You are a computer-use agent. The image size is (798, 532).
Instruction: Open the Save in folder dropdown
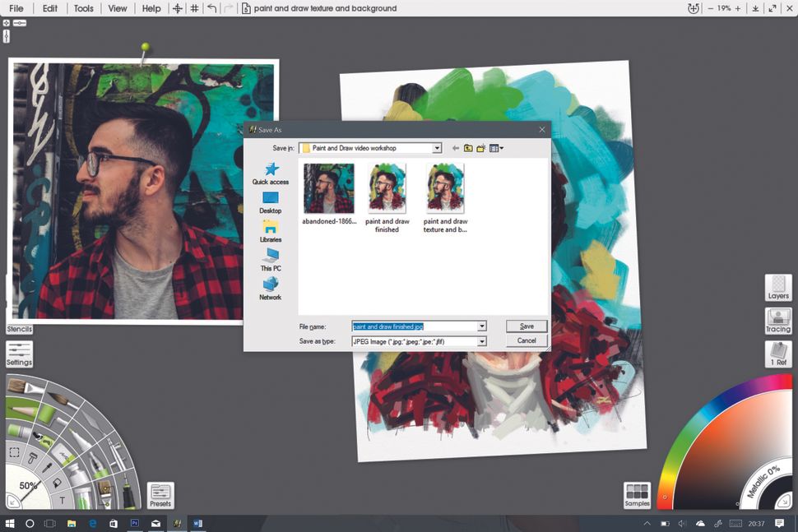(437, 148)
